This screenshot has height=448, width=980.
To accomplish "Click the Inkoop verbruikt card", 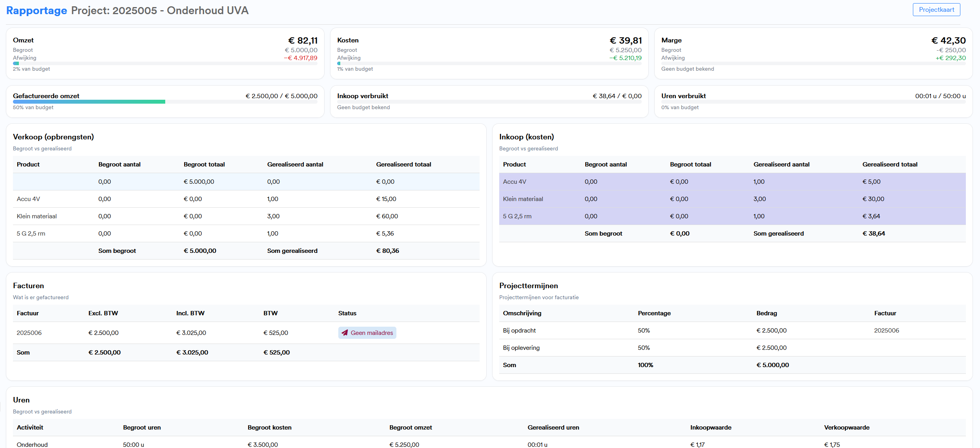I will [489, 101].
